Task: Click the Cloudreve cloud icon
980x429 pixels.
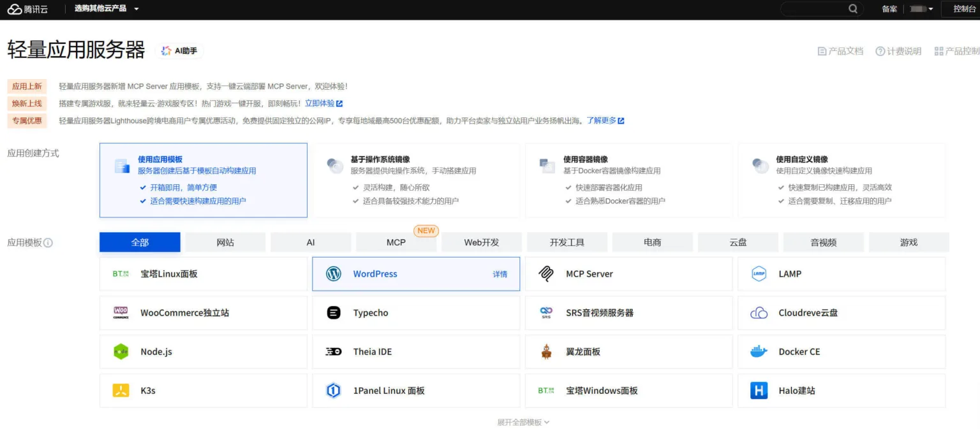Action: (x=759, y=313)
